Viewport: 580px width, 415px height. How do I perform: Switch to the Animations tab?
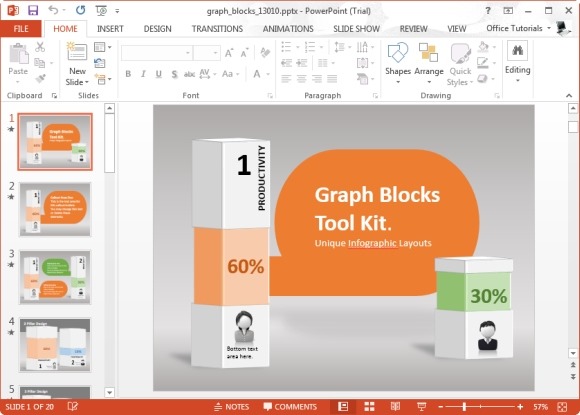(x=288, y=29)
